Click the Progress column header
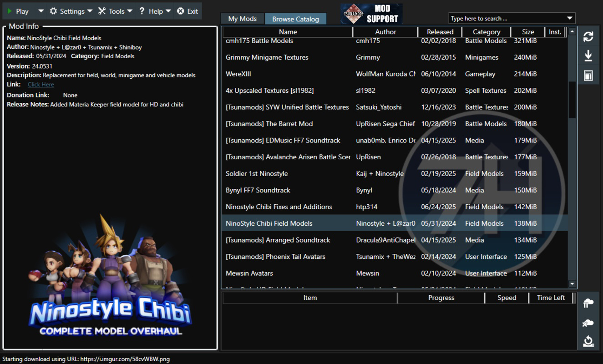Viewport: 603px width, 364px height. point(441,298)
